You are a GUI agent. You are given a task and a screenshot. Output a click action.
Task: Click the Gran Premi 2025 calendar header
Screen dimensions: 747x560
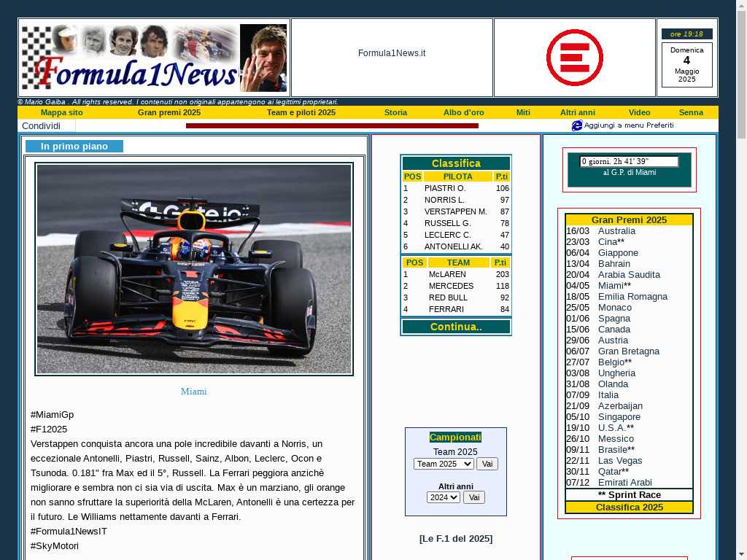tap(629, 220)
